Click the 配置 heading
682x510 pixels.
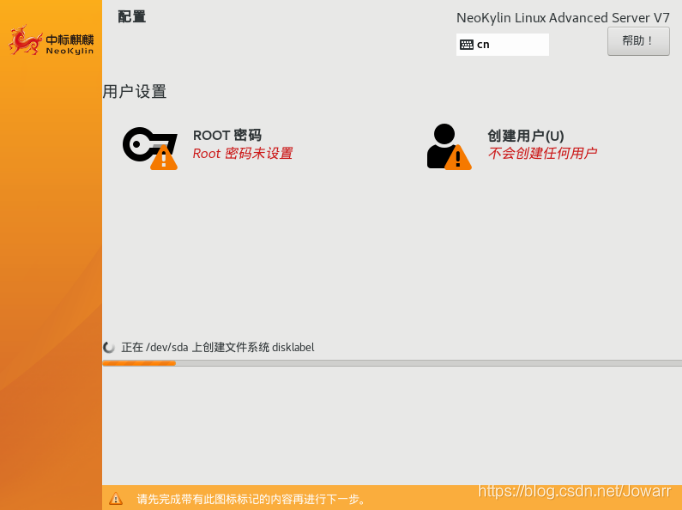pyautogui.click(x=132, y=17)
